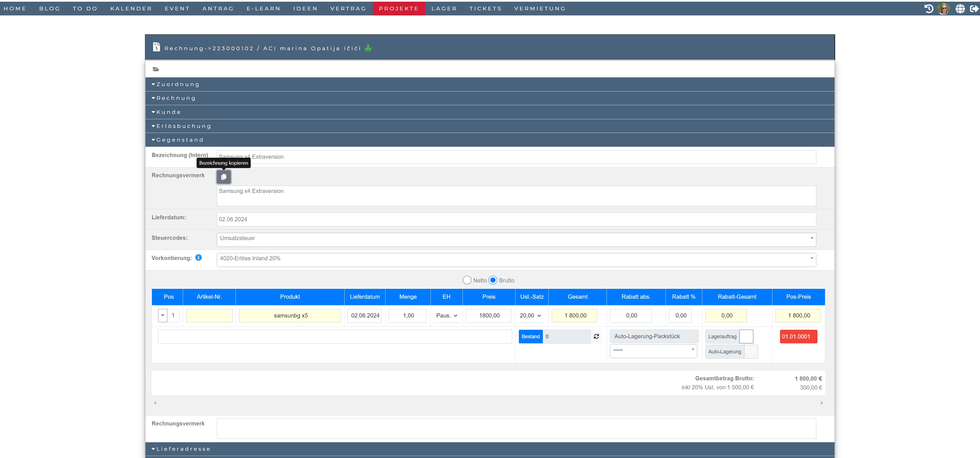This screenshot has height=458, width=980.
Task: Tick the Lagerauftrag checkbox
Action: point(746,336)
